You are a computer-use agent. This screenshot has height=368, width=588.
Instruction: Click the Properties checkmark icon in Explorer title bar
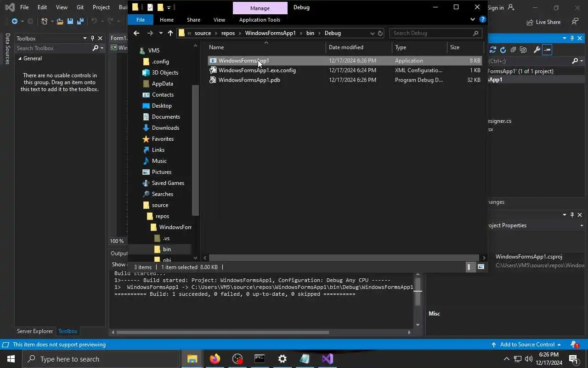150,7
